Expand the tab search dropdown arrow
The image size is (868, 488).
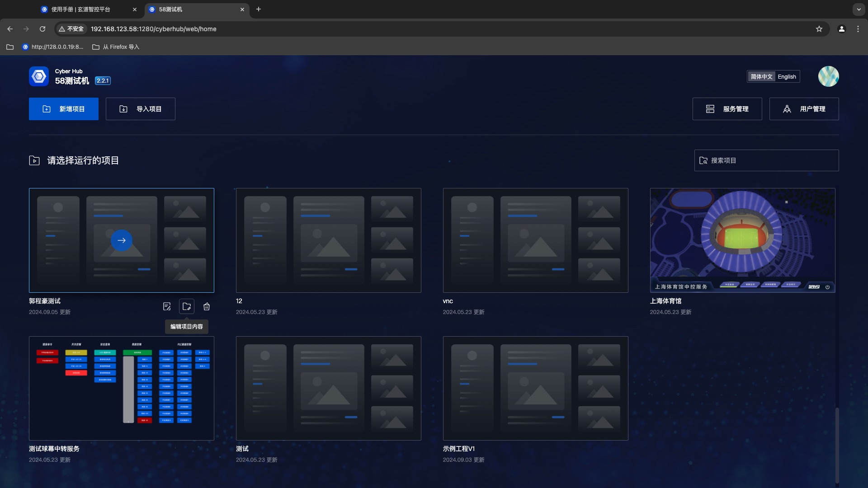coord(859,9)
